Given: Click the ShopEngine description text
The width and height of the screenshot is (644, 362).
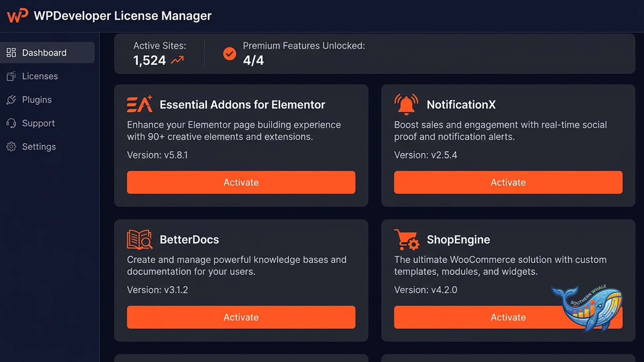Looking at the screenshot, I should [500, 265].
